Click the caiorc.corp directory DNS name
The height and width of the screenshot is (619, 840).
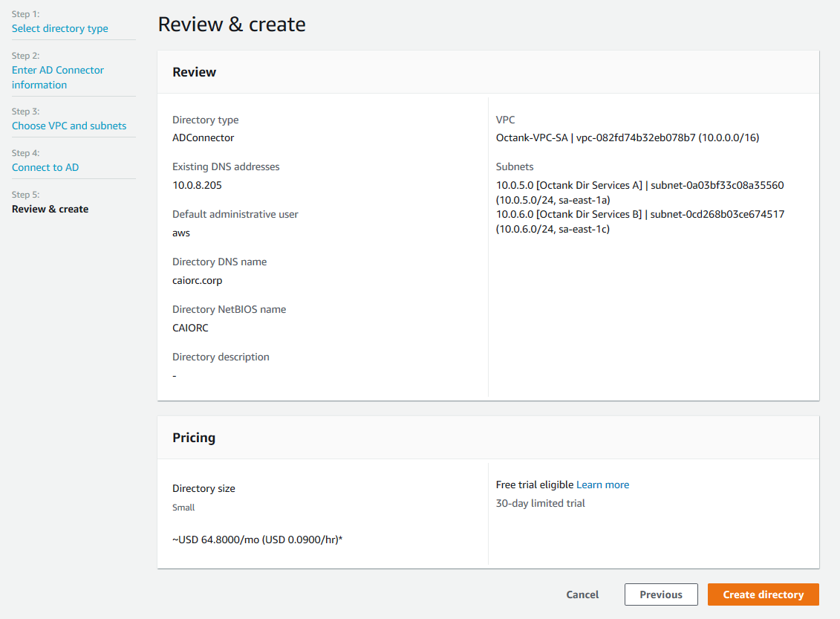[197, 280]
